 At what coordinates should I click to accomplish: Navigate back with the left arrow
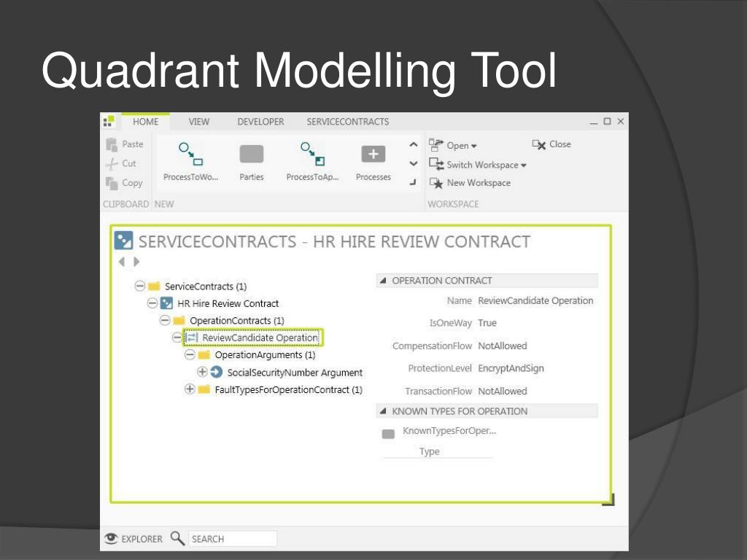(122, 262)
